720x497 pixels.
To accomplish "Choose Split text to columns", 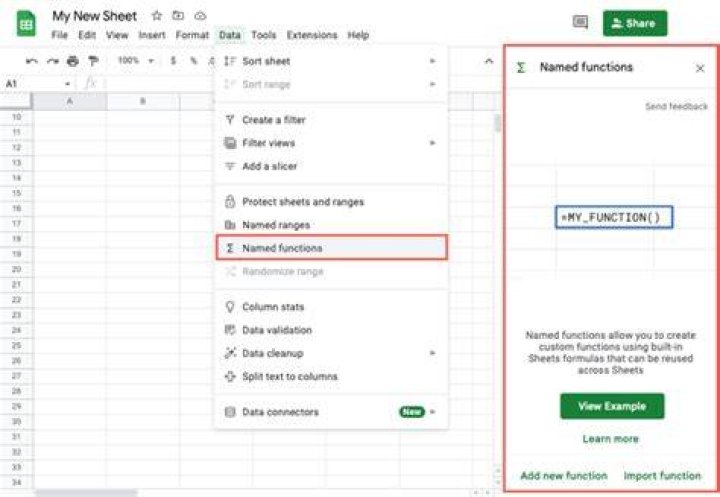I will point(331,376).
